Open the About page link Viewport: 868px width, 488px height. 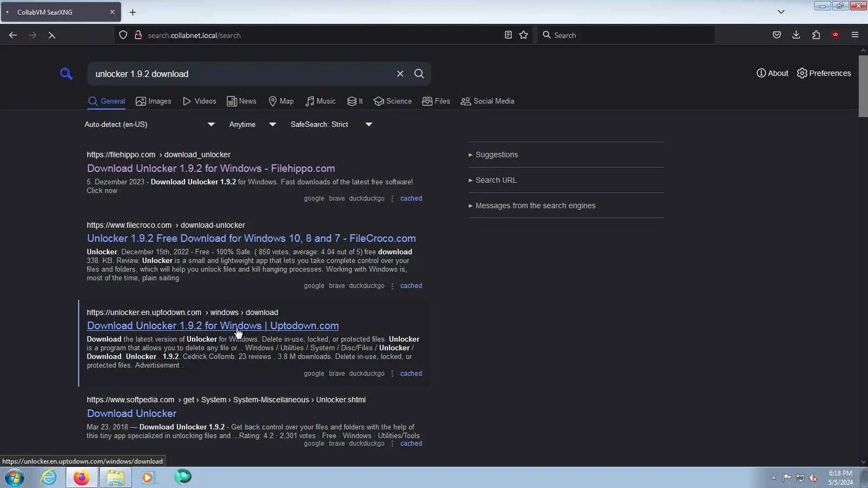773,73
